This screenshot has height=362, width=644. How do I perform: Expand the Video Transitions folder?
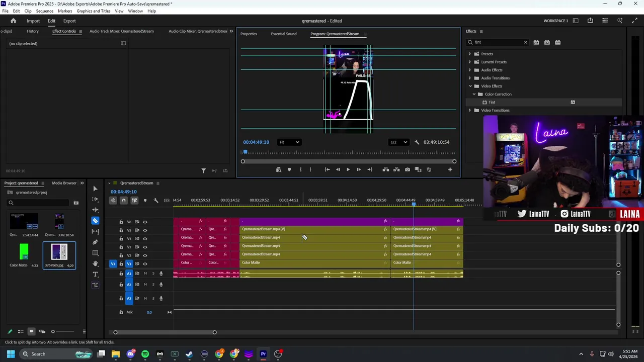(470, 110)
